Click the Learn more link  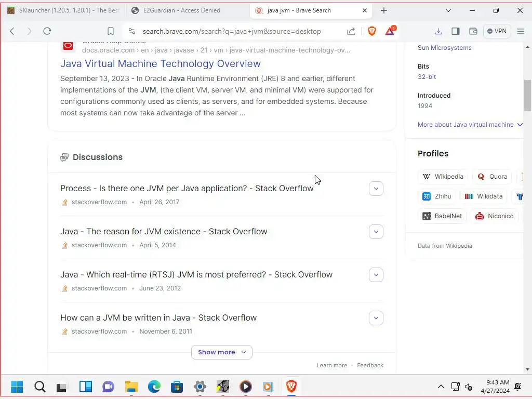[332, 365]
